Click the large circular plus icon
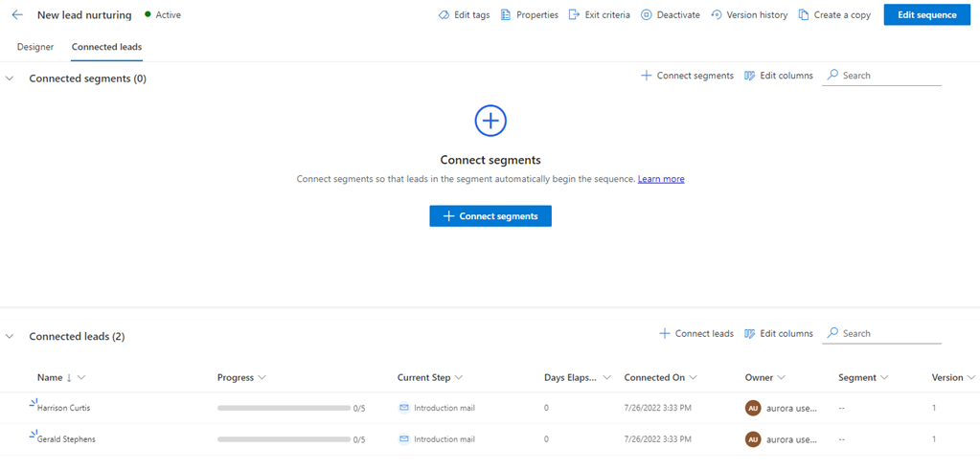This screenshot has width=980, height=470. click(x=490, y=121)
